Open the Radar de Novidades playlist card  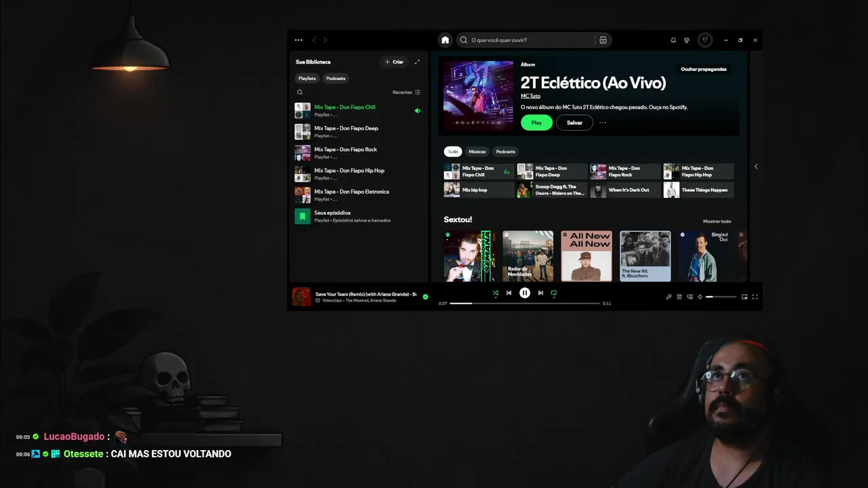[x=528, y=256]
